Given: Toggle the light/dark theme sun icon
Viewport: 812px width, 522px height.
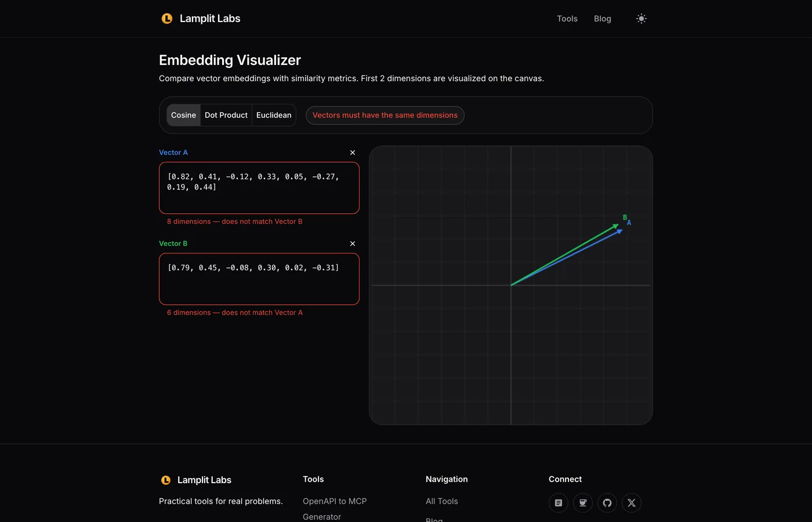Looking at the screenshot, I should (641, 19).
